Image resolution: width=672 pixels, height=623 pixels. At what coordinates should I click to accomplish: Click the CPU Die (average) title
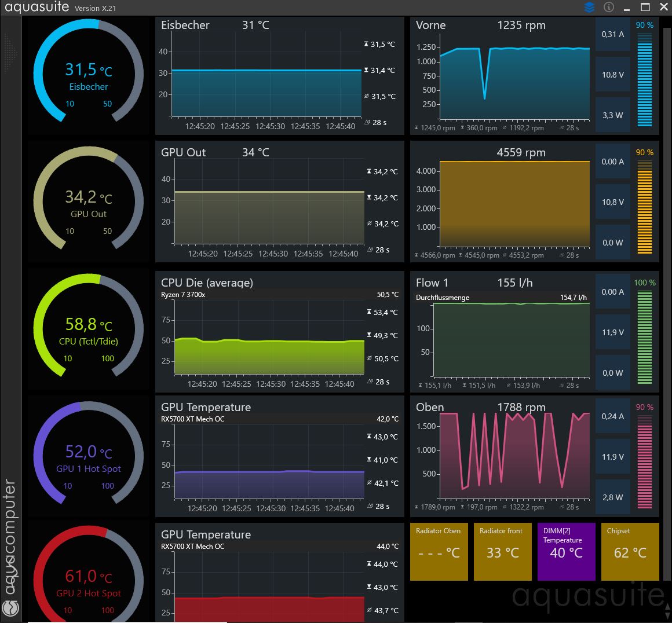pos(207,283)
